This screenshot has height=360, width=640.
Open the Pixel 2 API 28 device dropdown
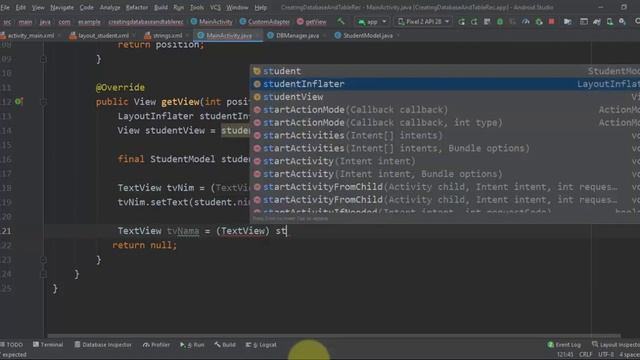(x=423, y=22)
